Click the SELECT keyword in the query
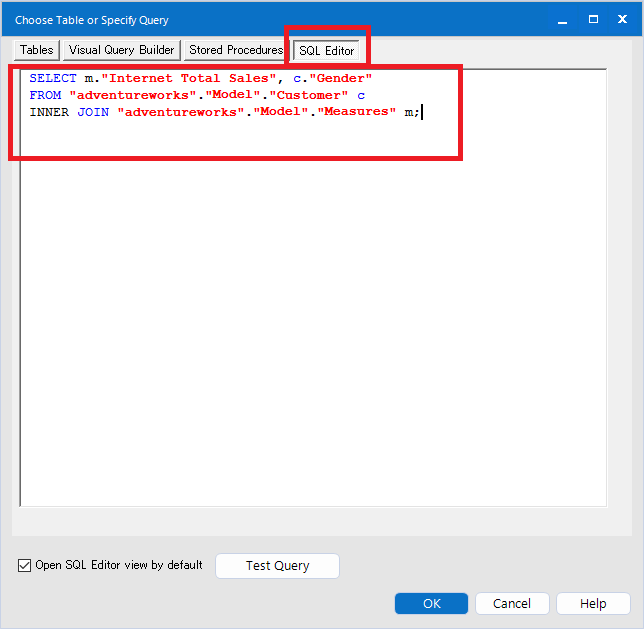Image resolution: width=644 pixels, height=629 pixels. [x=53, y=78]
